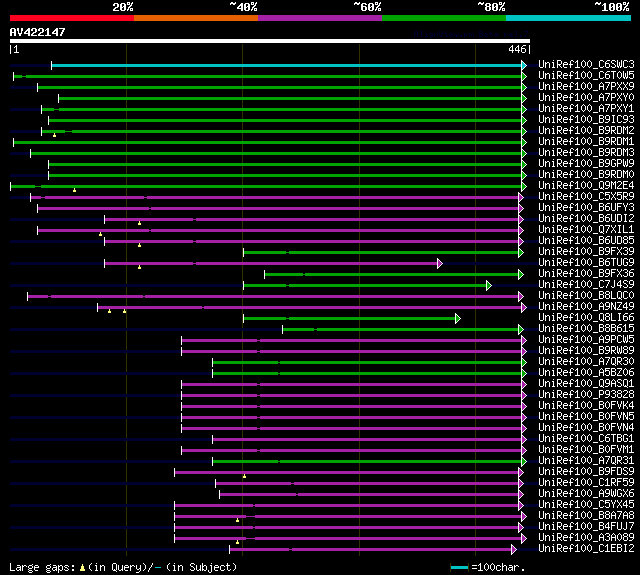640x575 pixels.
Task: Select the UniRef100_A9PCW5 label
Action: [x=586, y=340]
